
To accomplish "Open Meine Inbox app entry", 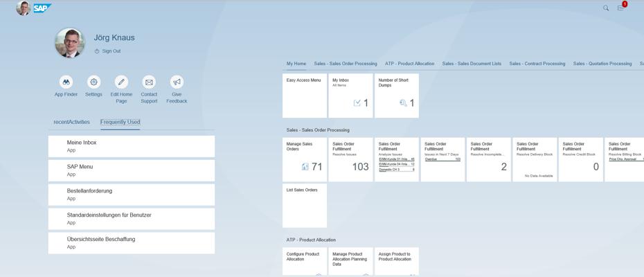I will (132, 146).
